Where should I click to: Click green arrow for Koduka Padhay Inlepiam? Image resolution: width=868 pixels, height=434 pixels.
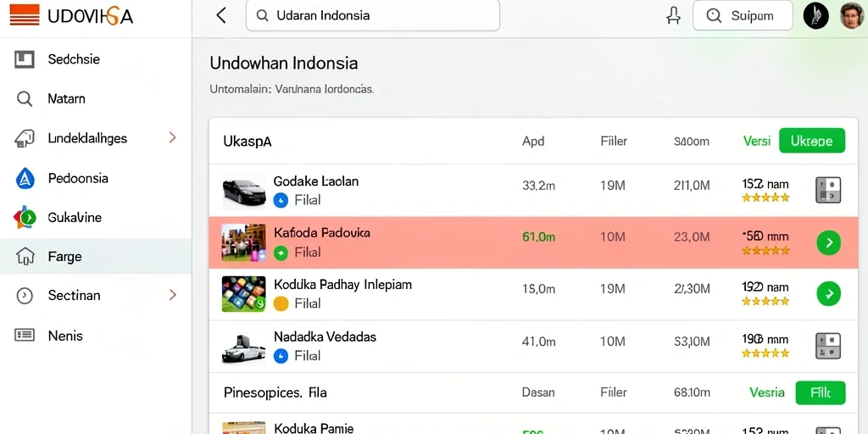click(829, 293)
